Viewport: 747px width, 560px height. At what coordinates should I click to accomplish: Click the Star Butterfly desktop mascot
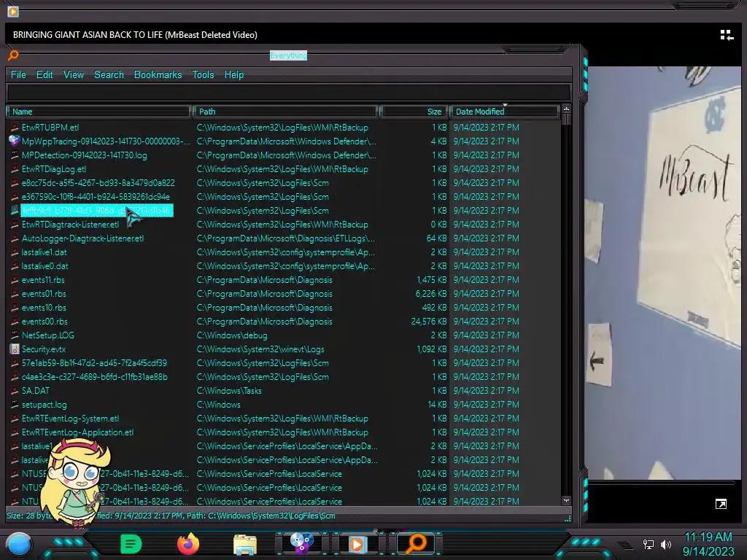point(76,481)
